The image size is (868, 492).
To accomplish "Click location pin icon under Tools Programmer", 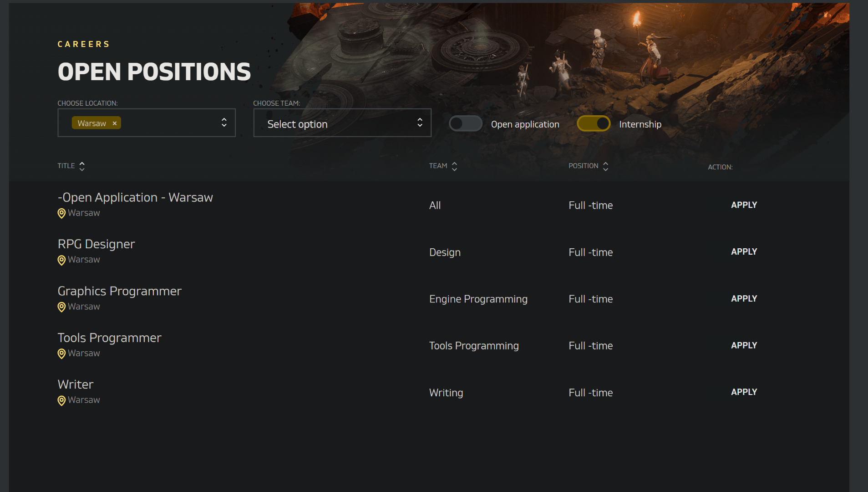I will coord(61,354).
